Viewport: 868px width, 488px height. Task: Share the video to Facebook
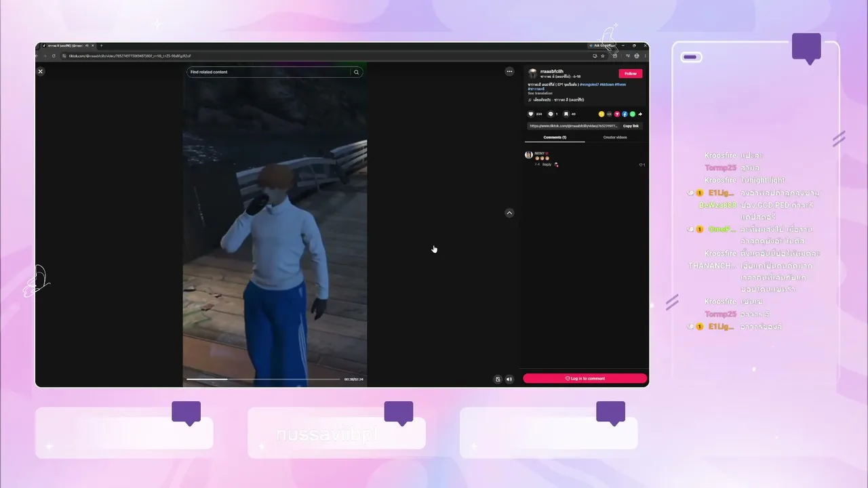click(625, 114)
